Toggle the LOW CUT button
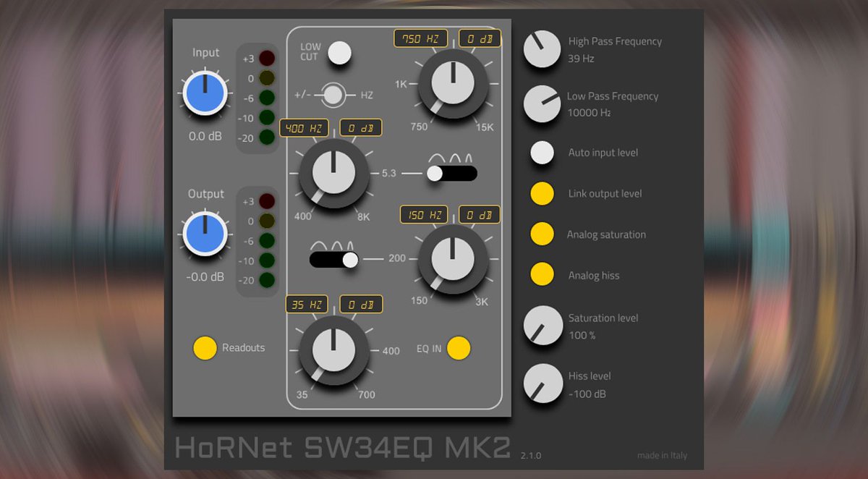Image resolution: width=868 pixels, height=479 pixels. (x=339, y=53)
